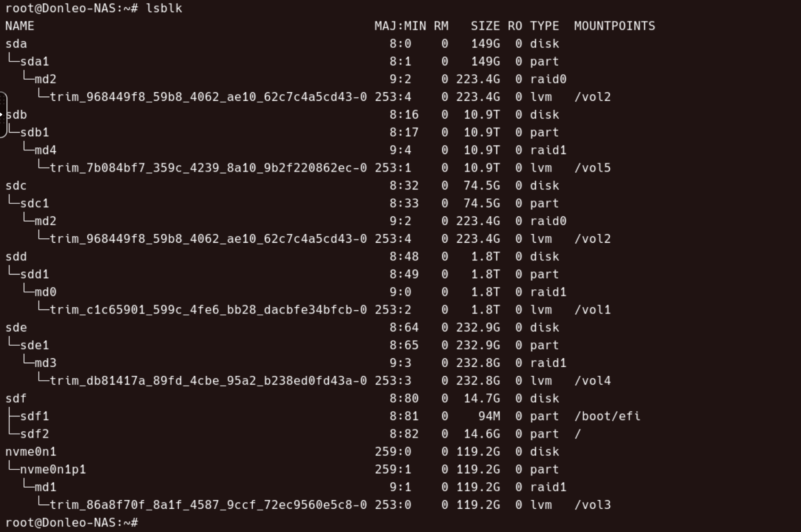Select the /boot/efi mountpoint text

607,416
